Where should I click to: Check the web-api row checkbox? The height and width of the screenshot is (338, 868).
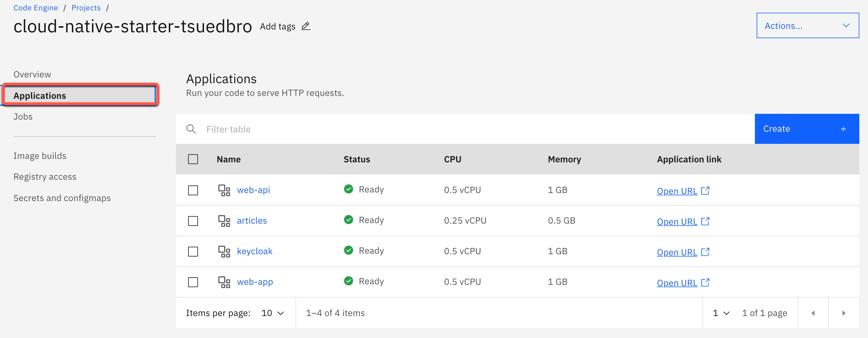(x=193, y=190)
